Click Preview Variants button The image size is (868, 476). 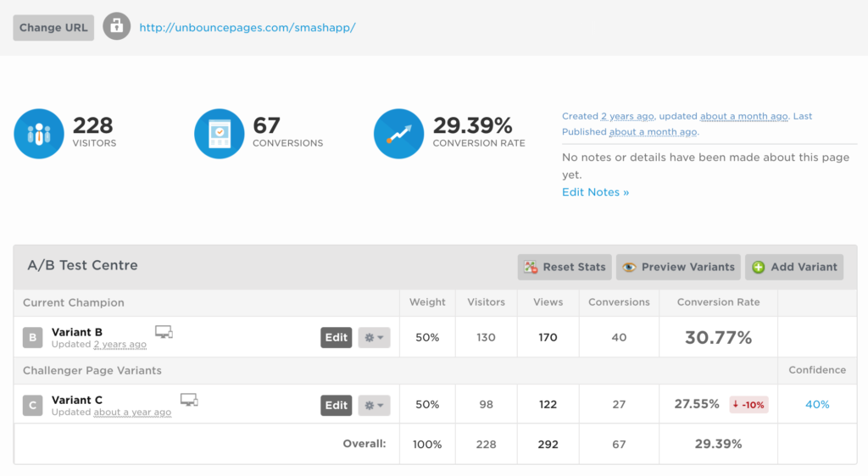coord(678,267)
